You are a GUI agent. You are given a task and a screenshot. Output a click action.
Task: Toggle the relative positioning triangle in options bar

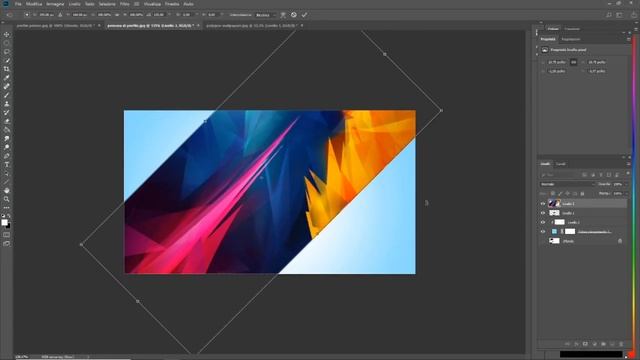pyautogui.click(x=60, y=15)
